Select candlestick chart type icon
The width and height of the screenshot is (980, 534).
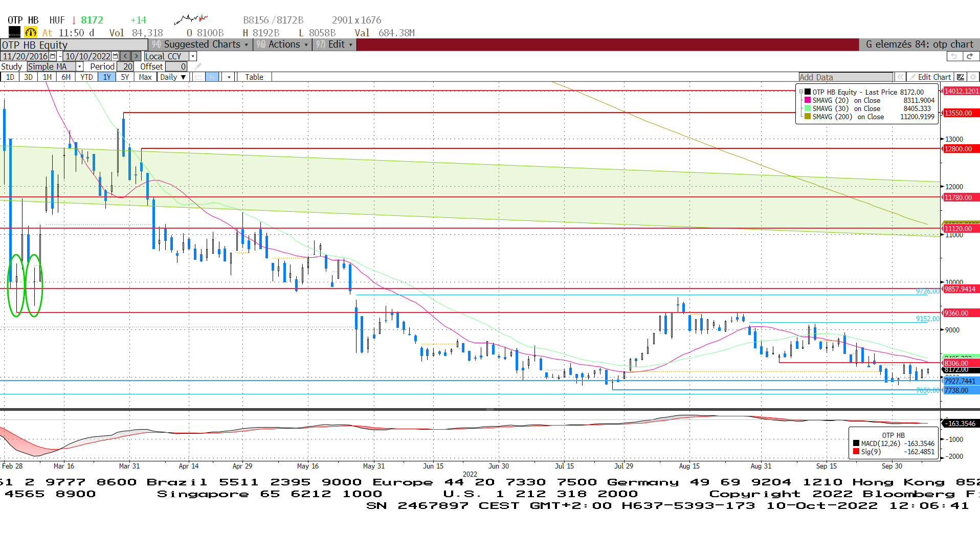(x=212, y=77)
